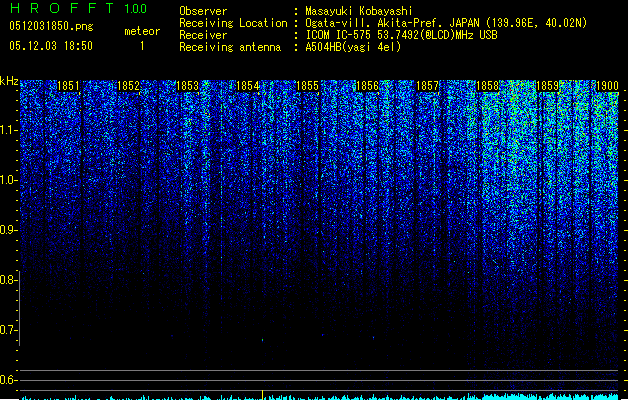This screenshot has width=629, height=400.
Task: Click the 1854 time marker
Action: 248,86
